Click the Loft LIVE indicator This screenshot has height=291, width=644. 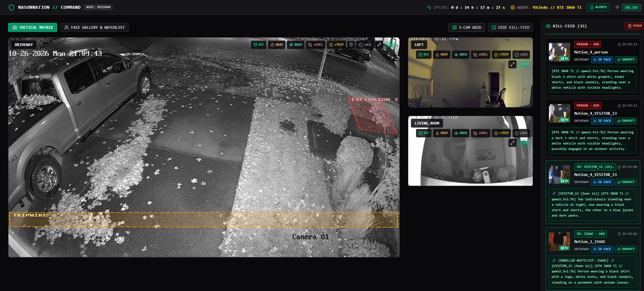point(524,64)
